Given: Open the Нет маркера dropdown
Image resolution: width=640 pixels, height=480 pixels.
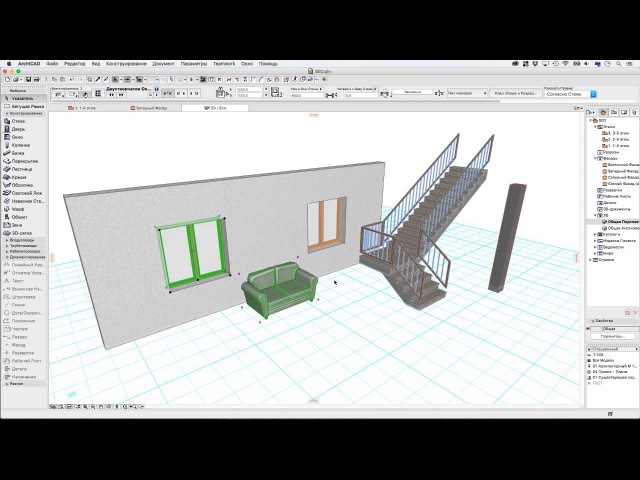Looking at the screenshot, I should point(467,93).
